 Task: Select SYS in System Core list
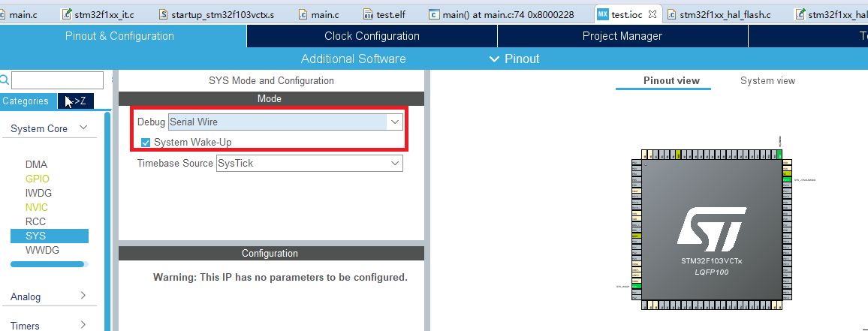[x=50, y=236]
